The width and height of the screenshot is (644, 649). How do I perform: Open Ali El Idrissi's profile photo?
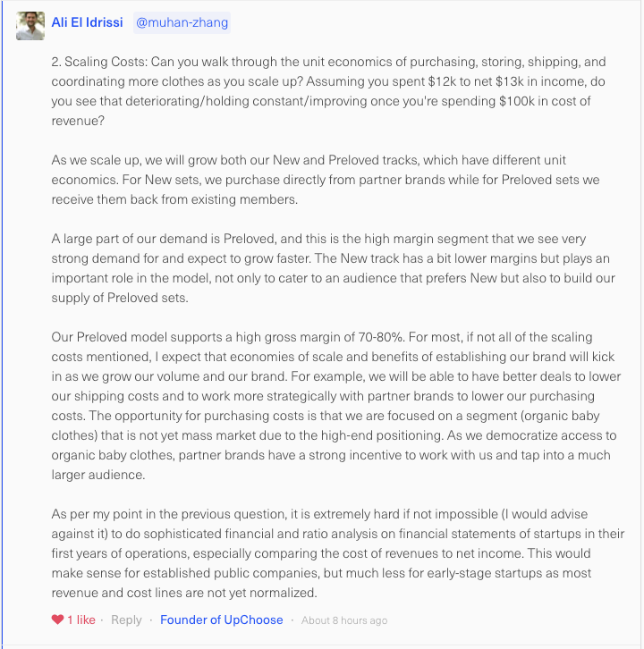30,26
